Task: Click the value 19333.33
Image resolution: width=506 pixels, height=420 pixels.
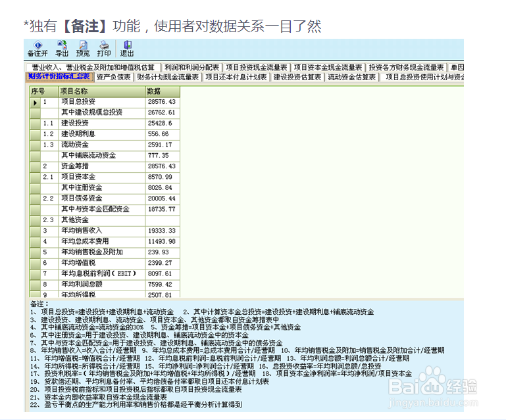Action: click(163, 231)
